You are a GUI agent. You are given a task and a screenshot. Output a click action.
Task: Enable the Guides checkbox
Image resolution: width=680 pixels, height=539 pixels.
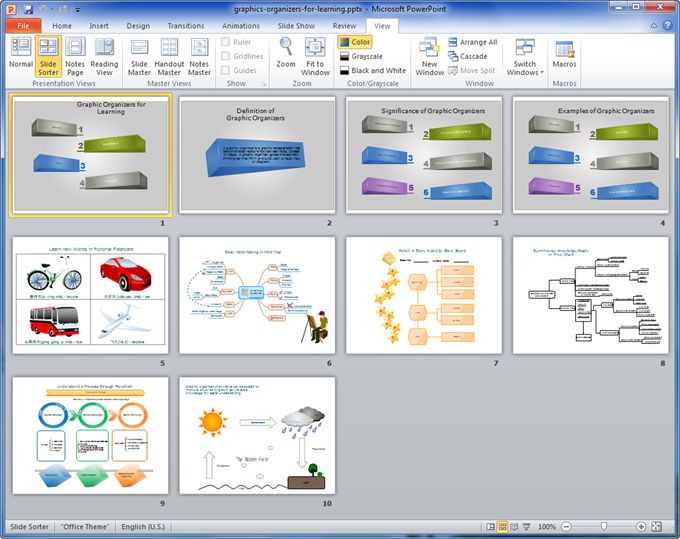pos(226,70)
